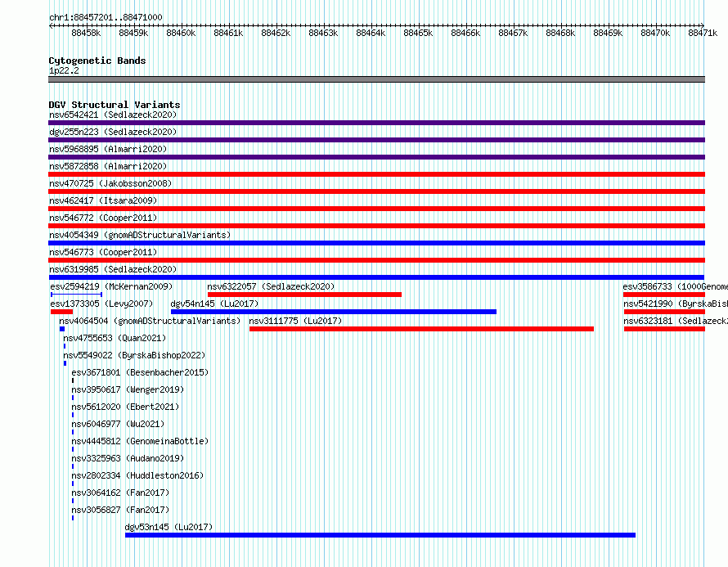This screenshot has width=728, height=567.
Task: Click thin blue span under esv2594219
Action: click(x=76, y=295)
